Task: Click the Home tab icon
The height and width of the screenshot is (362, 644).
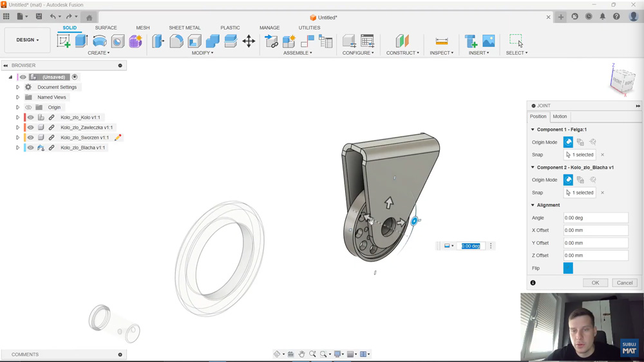Action: click(89, 17)
